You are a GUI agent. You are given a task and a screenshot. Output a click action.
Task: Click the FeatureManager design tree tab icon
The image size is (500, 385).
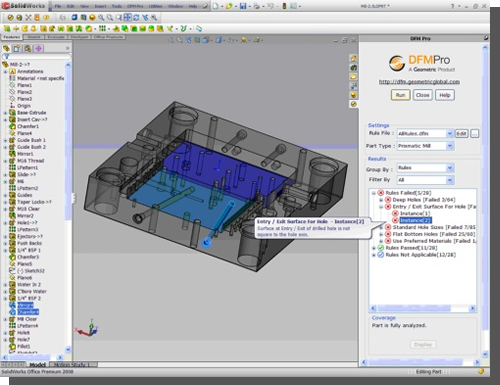(x=6, y=48)
